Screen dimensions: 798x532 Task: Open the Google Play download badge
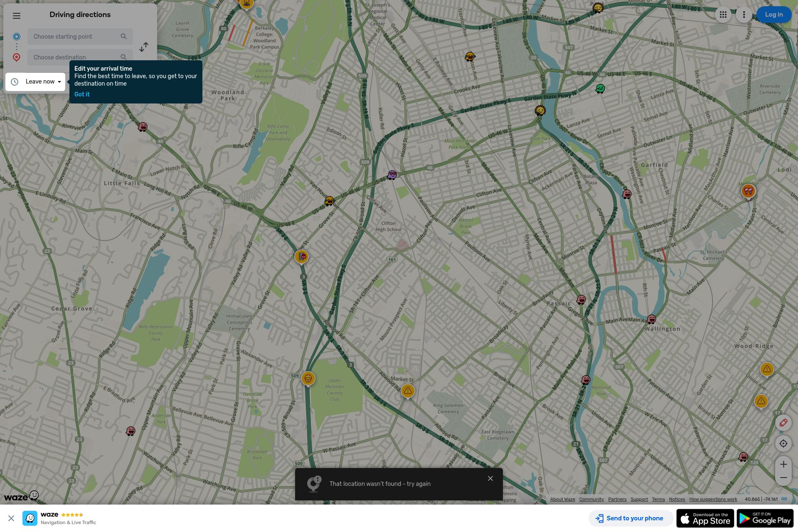[765, 518]
